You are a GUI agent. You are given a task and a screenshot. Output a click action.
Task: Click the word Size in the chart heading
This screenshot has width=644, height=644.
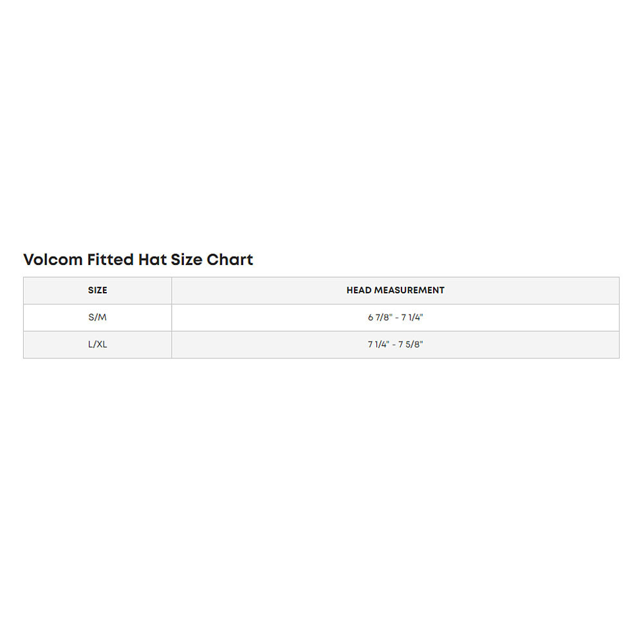186,259
